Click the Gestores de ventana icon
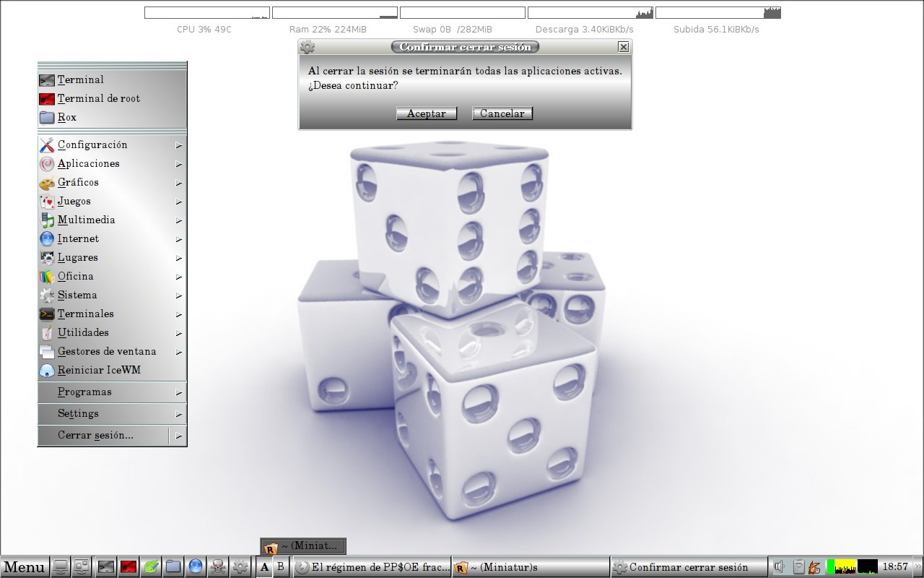Viewport: 924px width, 578px height. 47,352
